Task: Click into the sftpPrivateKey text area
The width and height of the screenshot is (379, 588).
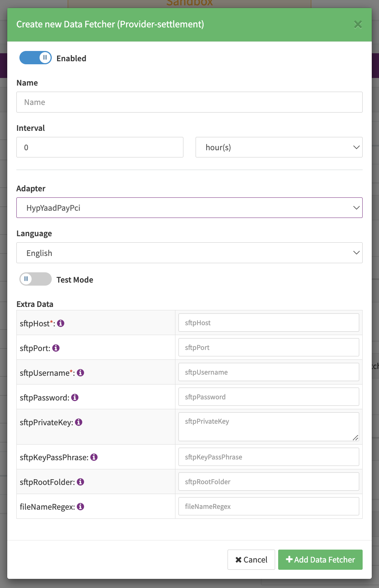Action: pyautogui.click(x=268, y=427)
